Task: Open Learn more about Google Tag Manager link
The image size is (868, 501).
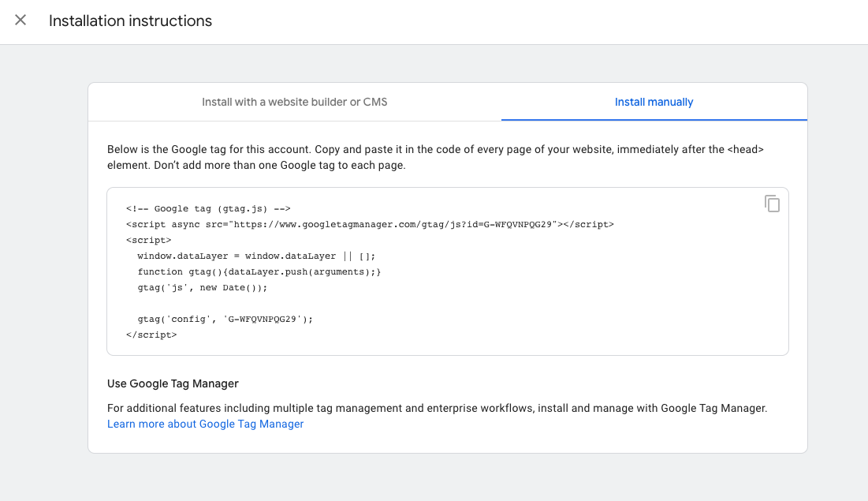Action: [206, 424]
